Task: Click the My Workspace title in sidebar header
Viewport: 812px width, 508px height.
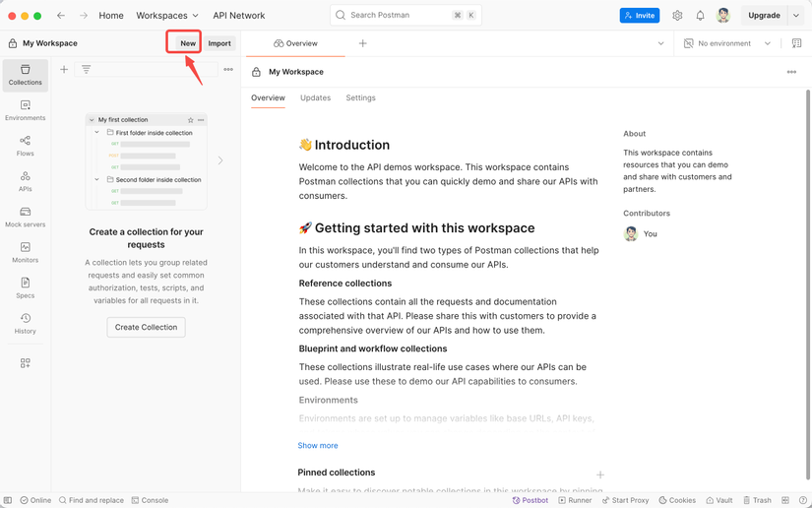Action: pyautogui.click(x=50, y=43)
